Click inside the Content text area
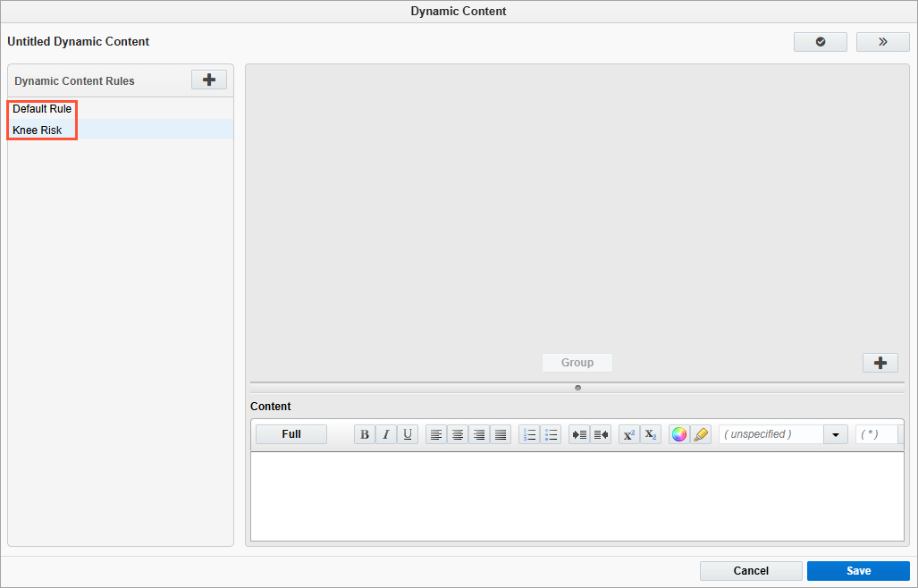Viewport: 918px width, 588px height. [x=577, y=496]
